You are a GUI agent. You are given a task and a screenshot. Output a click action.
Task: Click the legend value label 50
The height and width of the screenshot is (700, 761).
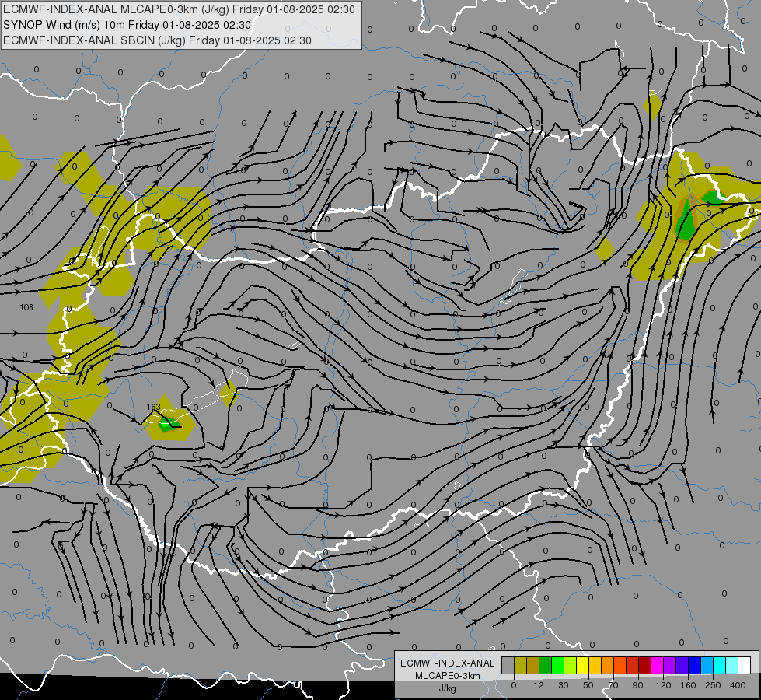[x=588, y=685]
